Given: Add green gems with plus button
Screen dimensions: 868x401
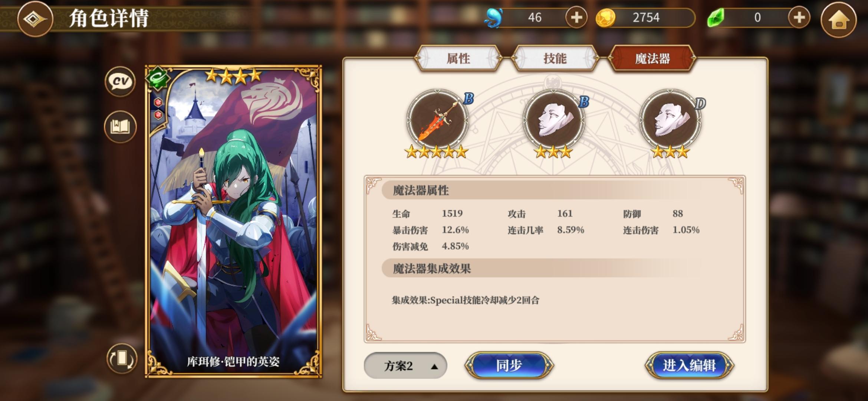Looking at the screenshot, I should click(x=799, y=17).
